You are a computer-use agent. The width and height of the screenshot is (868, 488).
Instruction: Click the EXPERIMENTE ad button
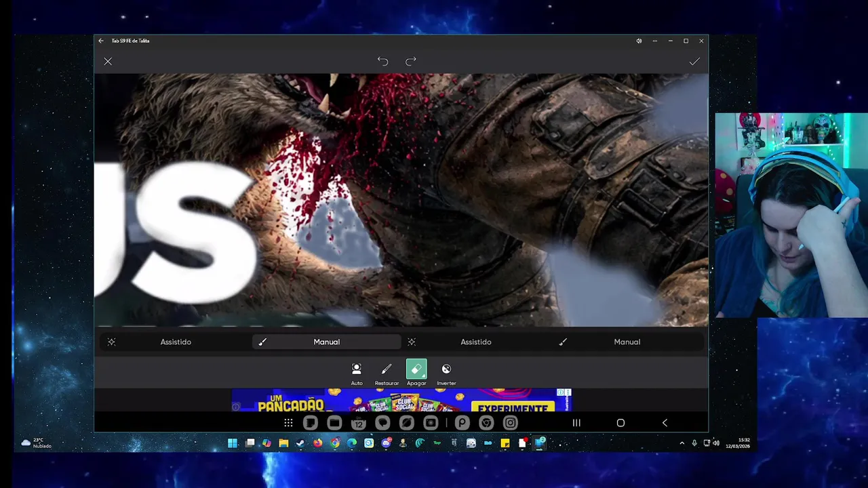coord(513,407)
